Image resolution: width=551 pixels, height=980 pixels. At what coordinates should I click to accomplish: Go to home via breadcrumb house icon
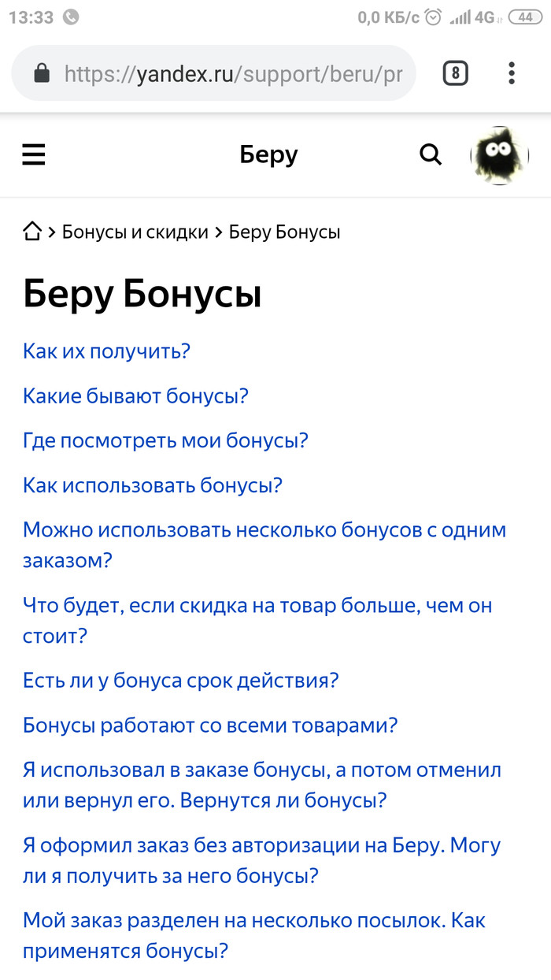(32, 232)
